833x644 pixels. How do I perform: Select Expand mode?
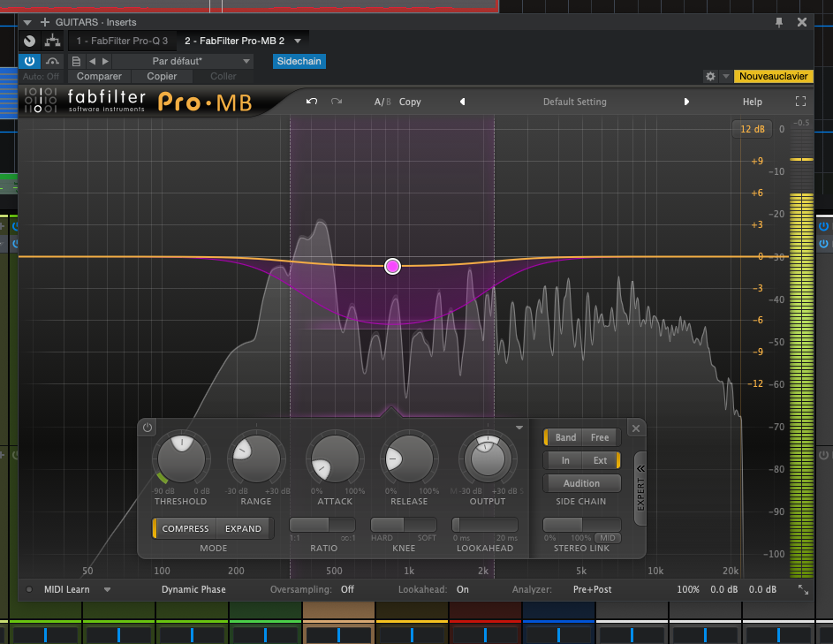click(243, 528)
